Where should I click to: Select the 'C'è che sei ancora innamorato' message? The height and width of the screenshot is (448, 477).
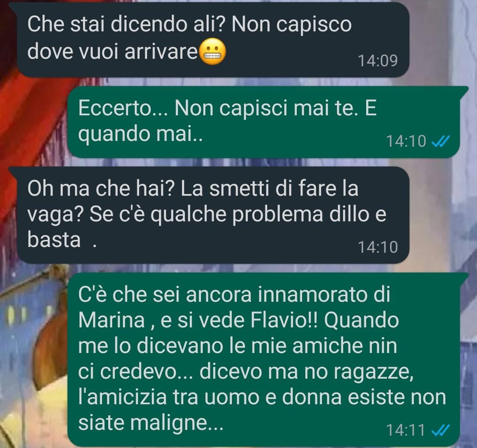[x=264, y=360]
